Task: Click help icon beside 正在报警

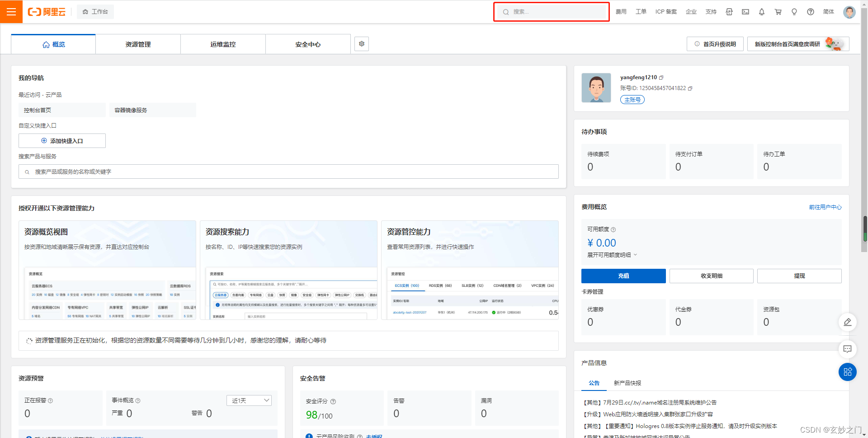Action: click(51, 401)
